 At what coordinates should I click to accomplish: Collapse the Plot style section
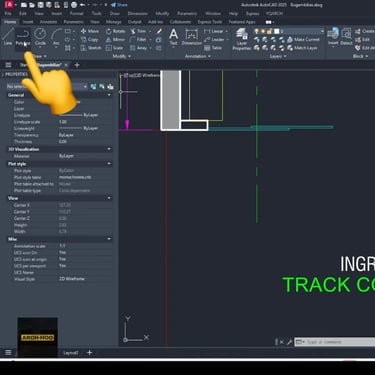[x=109, y=164]
